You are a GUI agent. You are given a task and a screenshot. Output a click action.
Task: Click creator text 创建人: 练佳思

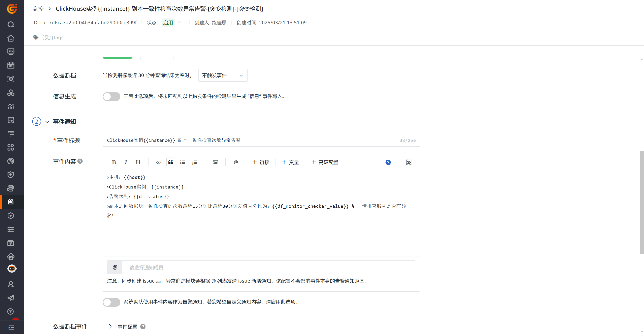[x=211, y=23]
